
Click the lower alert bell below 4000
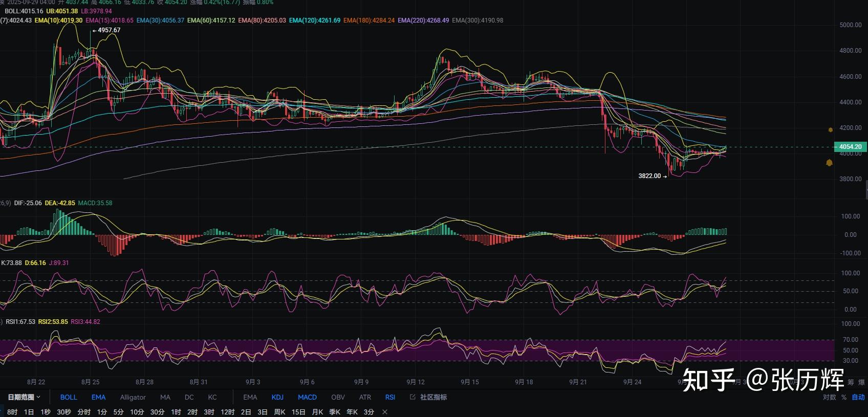pyautogui.click(x=829, y=163)
